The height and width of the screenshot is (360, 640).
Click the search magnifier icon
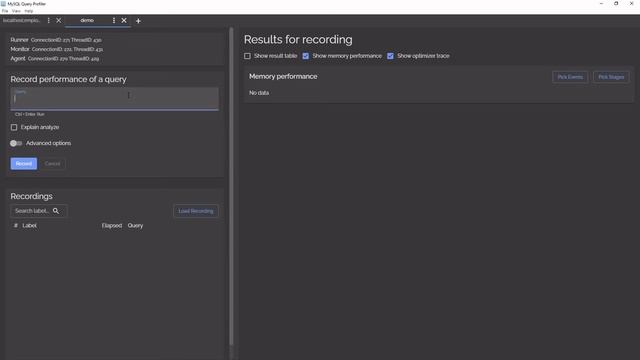tap(56, 211)
